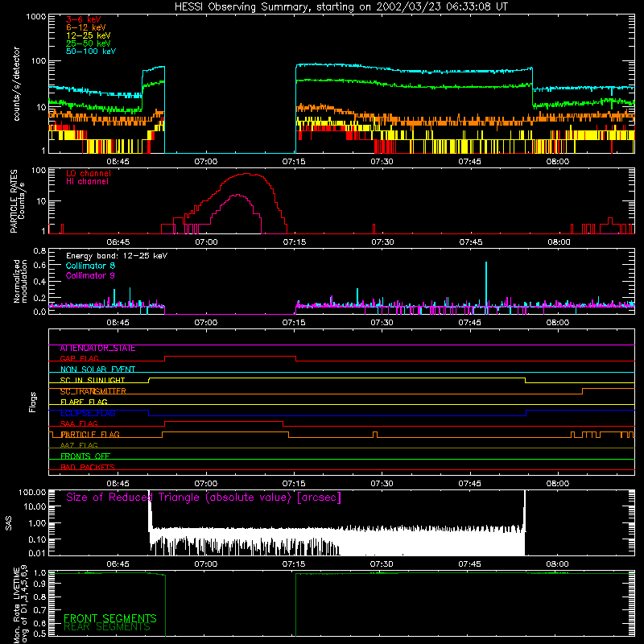The width and height of the screenshot is (644, 644).
Task: Click the 1000 value on the count rate axis
Action: click(x=36, y=17)
